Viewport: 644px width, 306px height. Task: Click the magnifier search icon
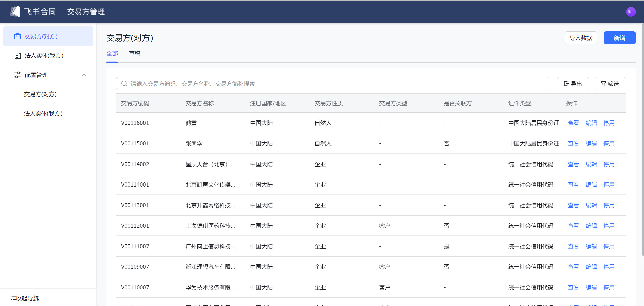(x=124, y=84)
